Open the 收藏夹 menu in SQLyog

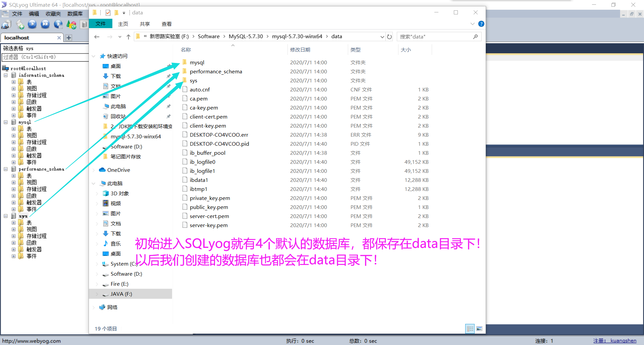pos(53,13)
